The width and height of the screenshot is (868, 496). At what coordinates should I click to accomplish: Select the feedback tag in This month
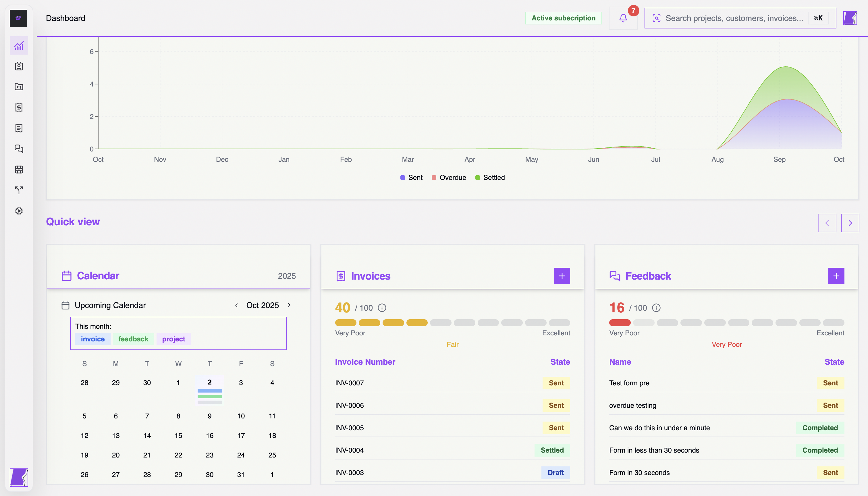click(133, 339)
